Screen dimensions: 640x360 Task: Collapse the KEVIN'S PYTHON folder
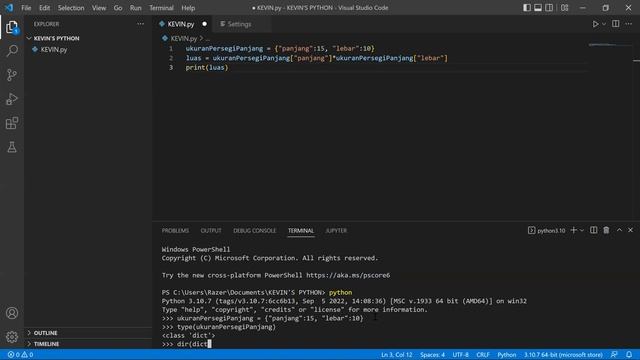56,38
